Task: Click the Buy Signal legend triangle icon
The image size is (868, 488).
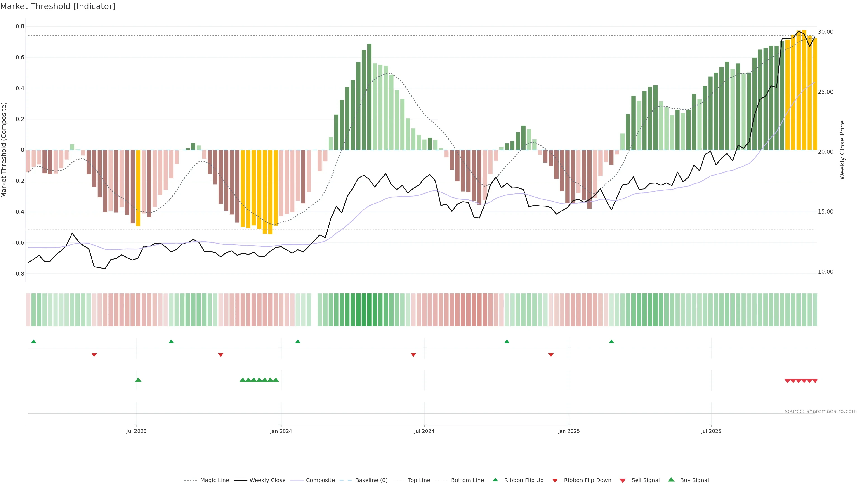Action: [x=671, y=480]
